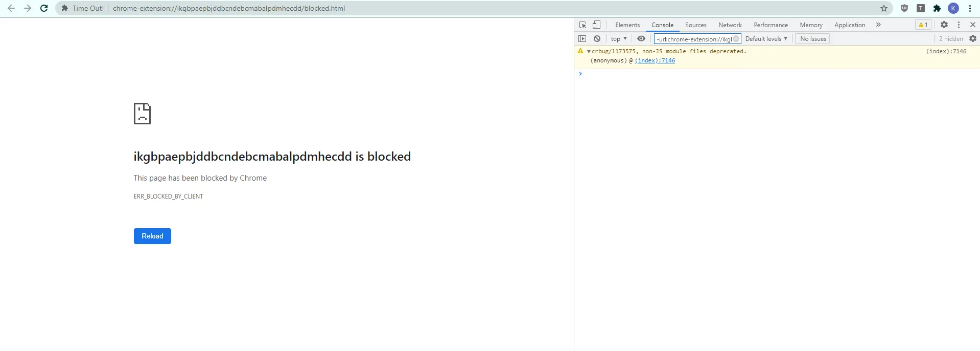Screen dimensions: 980x351
Task: Switch to the Console tab
Action: (662, 25)
